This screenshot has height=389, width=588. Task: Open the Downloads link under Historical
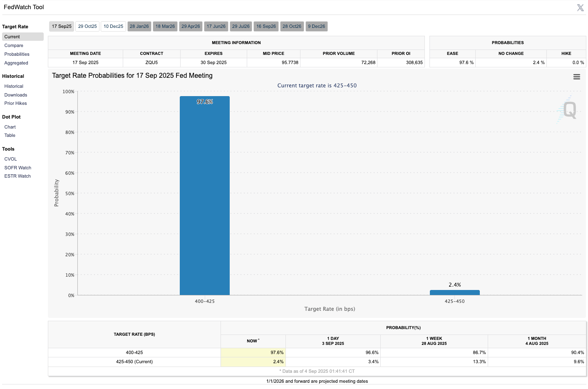pos(16,95)
